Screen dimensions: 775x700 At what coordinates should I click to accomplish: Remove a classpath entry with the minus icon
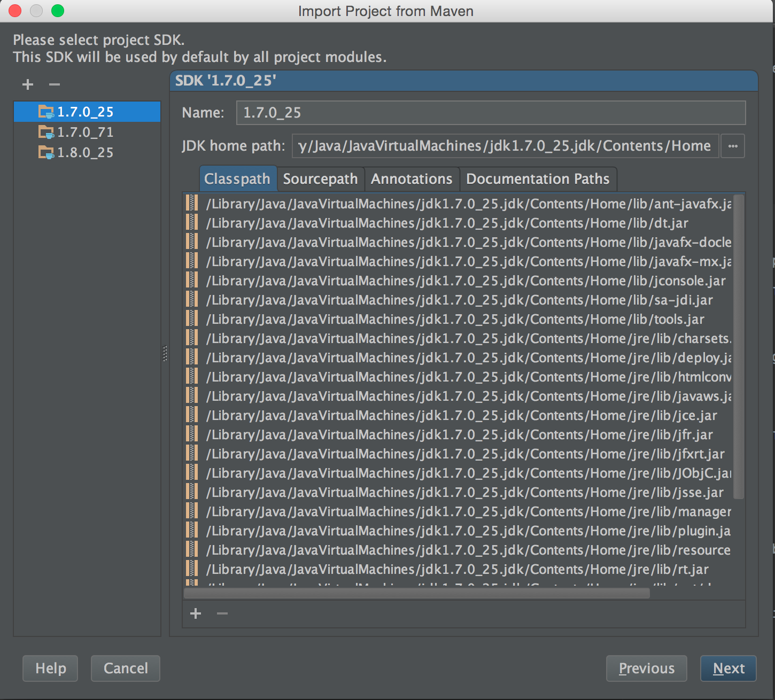click(x=222, y=613)
